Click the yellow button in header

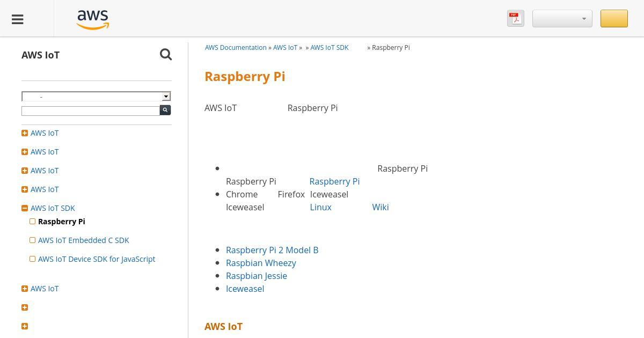click(x=614, y=18)
